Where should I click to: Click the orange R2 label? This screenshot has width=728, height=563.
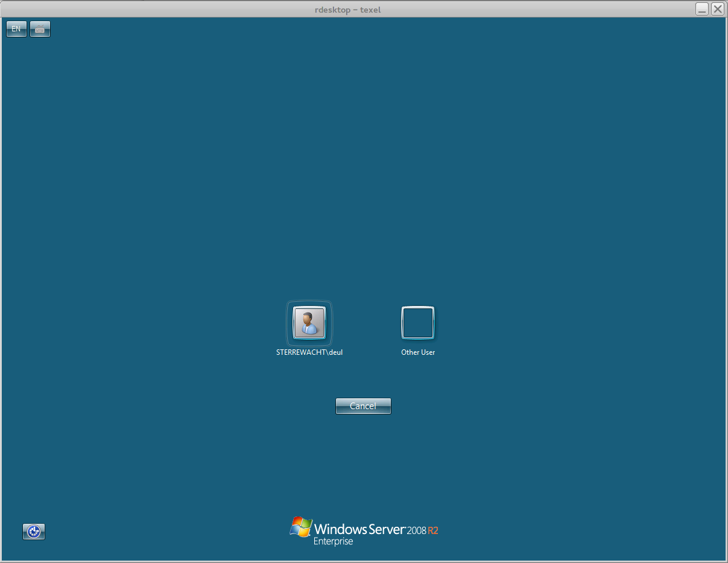[433, 531]
